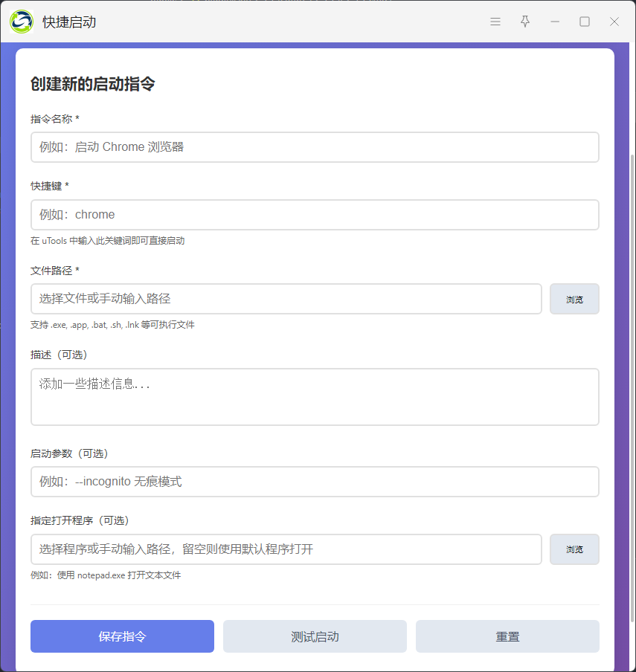This screenshot has width=636, height=672.
Task: Click the 文件路径 * label
Action: coord(55,271)
